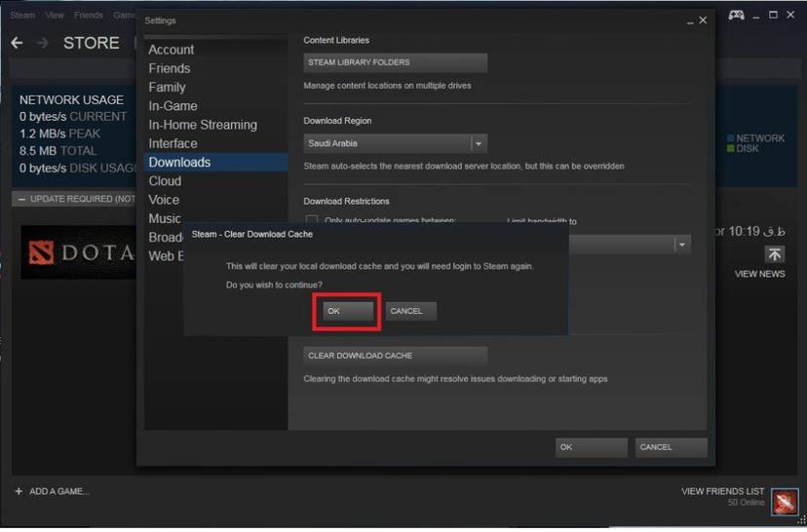Select Account settings category

[172, 50]
